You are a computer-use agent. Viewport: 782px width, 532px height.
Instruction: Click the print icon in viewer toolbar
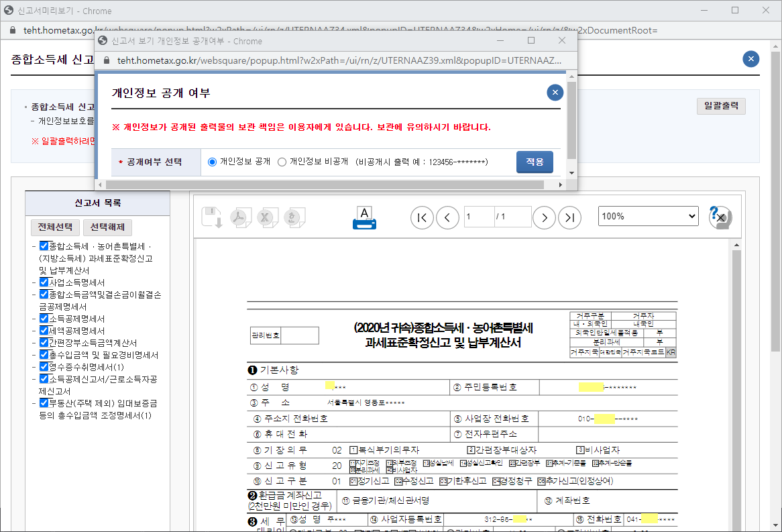pos(364,217)
